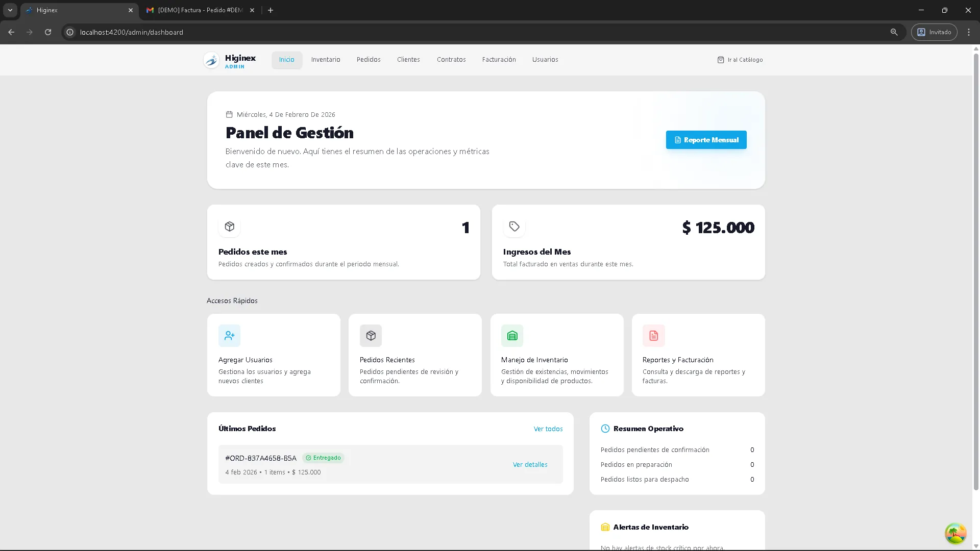Open the Facturación section

499,60
